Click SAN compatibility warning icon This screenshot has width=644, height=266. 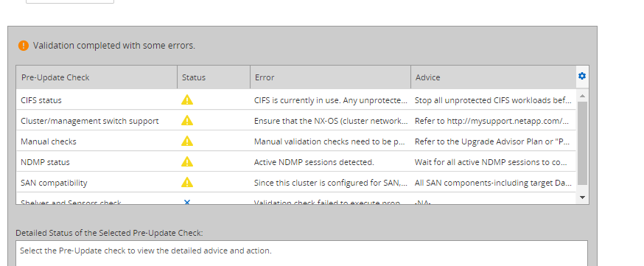[x=187, y=182]
